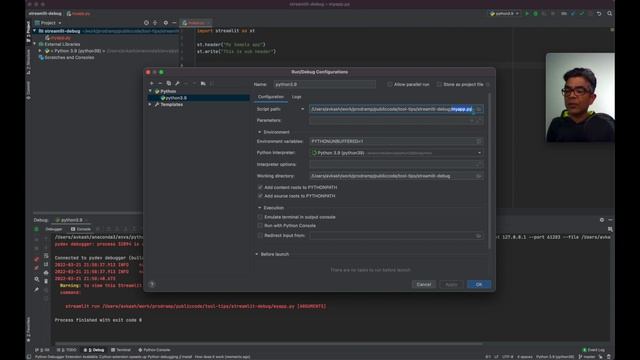Viewport: 640px width, 360px height.
Task: Open the Debugger tab in Debug panel
Action: click(53, 229)
